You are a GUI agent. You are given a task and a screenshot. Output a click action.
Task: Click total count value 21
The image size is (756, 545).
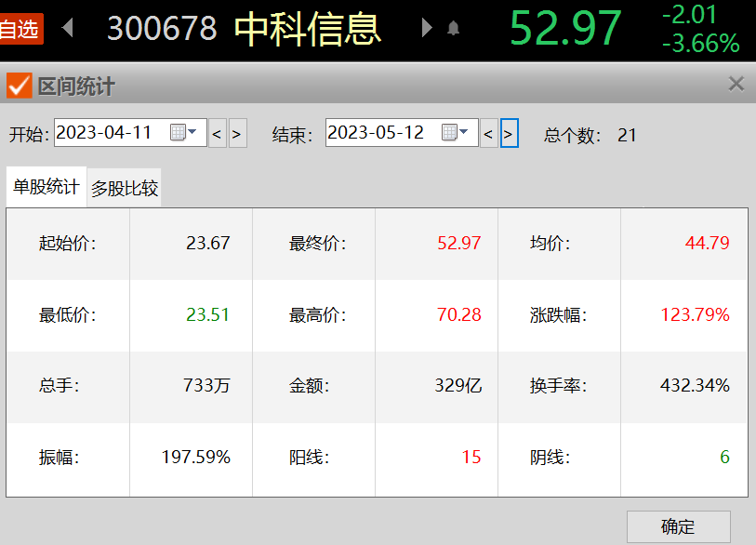pos(627,135)
